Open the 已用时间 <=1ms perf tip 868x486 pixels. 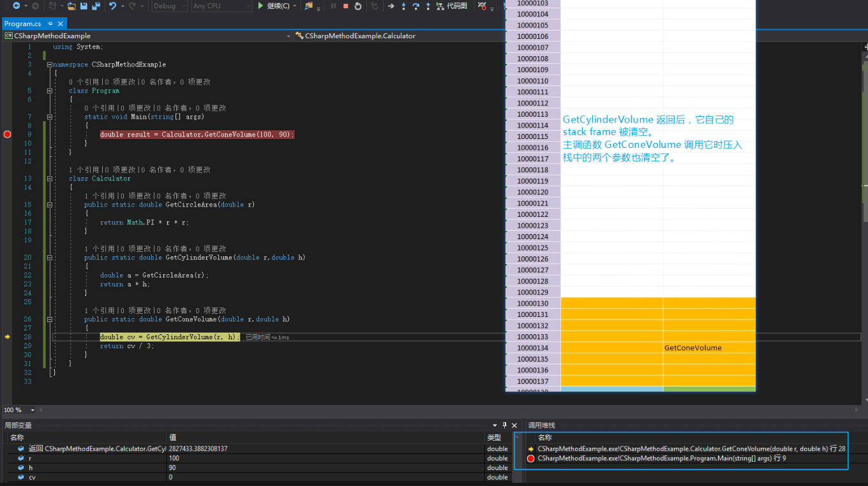(267, 337)
